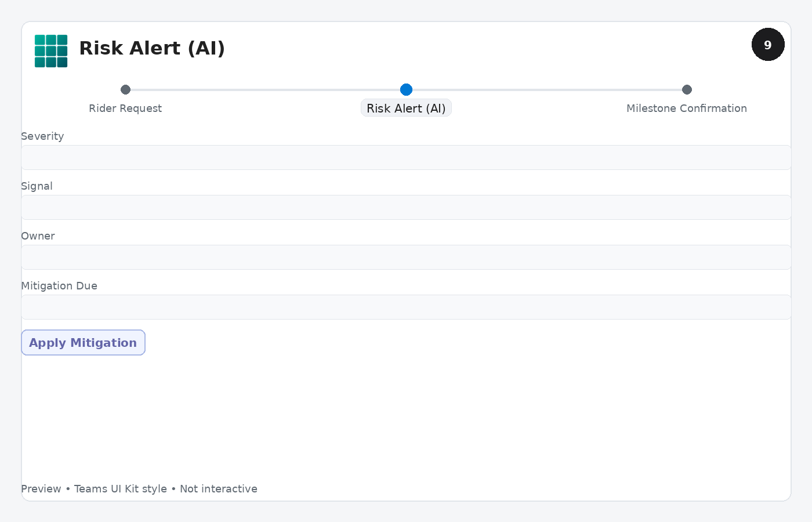Focus the Owner input field
Screen dimensions: 812x522
(406, 257)
